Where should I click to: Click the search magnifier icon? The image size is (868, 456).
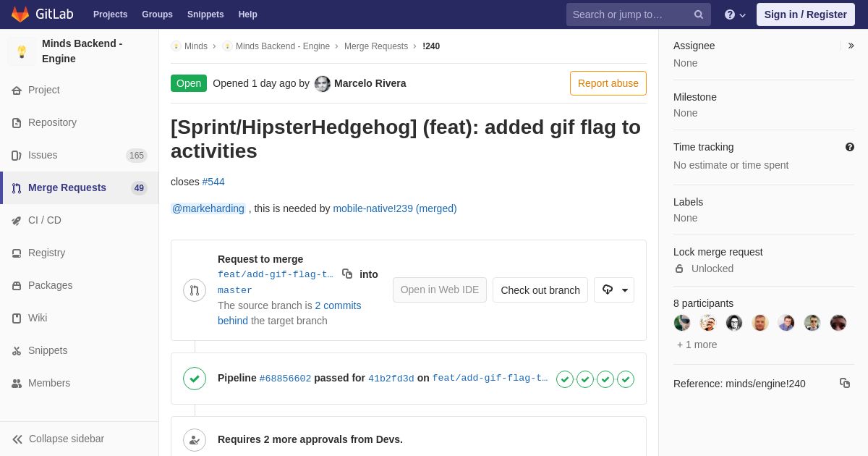tap(699, 14)
